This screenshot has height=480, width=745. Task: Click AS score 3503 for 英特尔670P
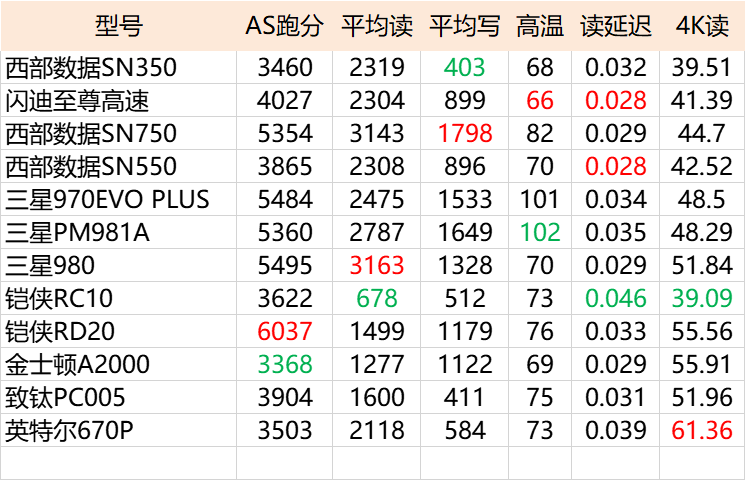pos(285,431)
